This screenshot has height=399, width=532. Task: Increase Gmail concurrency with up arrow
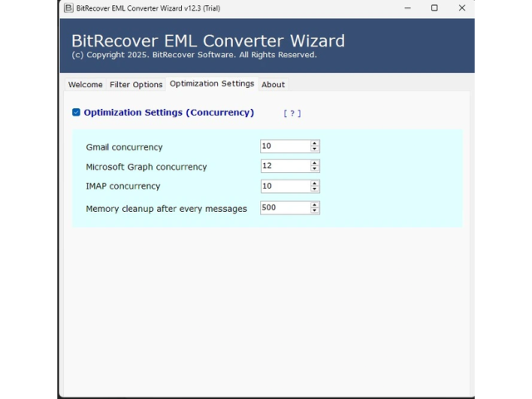pyautogui.click(x=315, y=143)
